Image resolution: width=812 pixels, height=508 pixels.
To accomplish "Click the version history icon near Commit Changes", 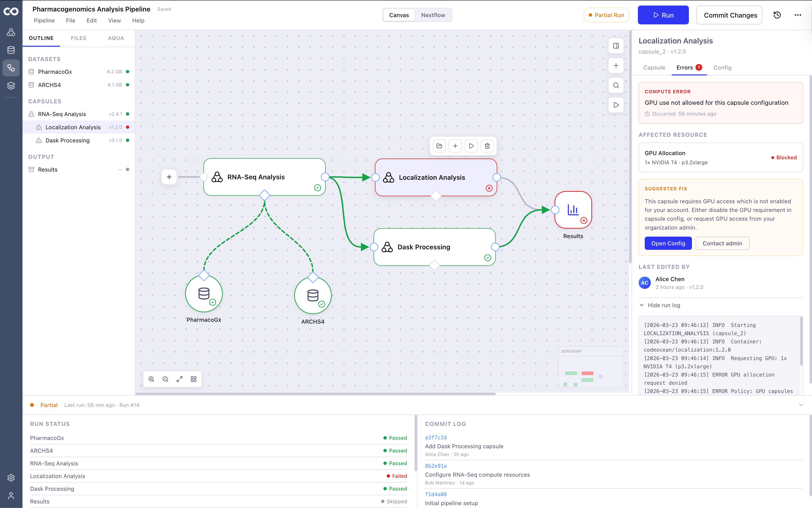I will (777, 15).
